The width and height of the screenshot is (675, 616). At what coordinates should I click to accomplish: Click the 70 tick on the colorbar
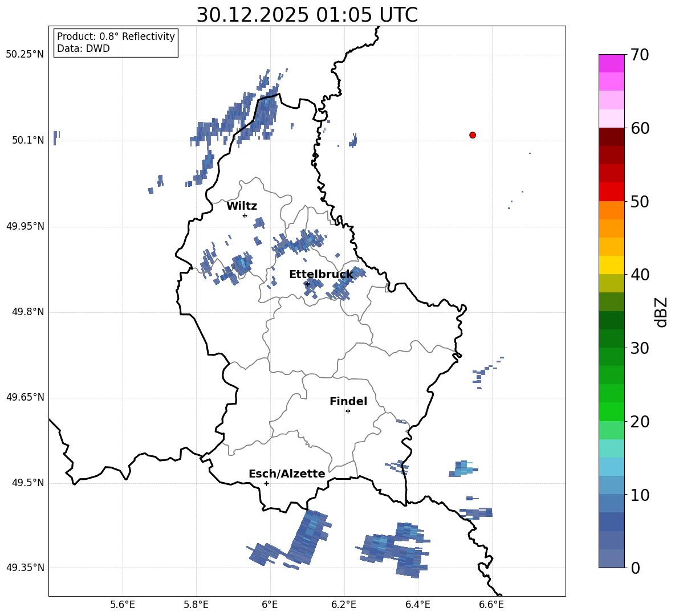[639, 55]
